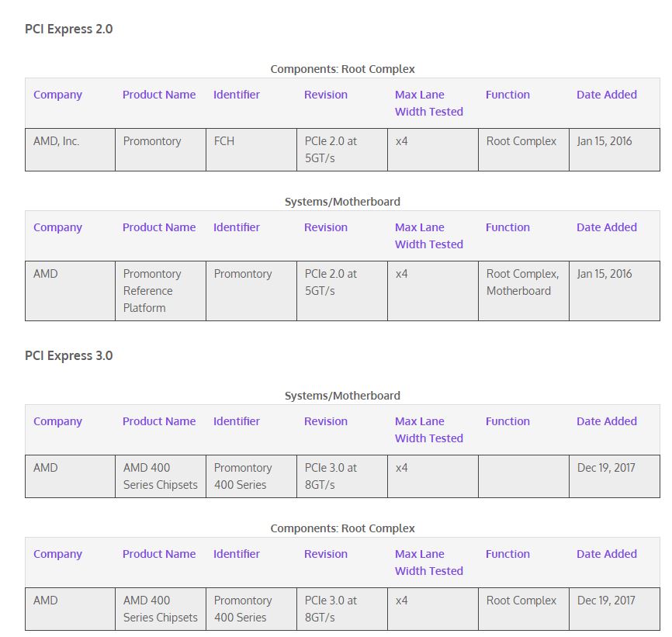This screenshot has height=637, width=672.
Task: Click Max Lane Width Tested in PCIe 3.0 Systems/Motherboard table
Action: 429,430
